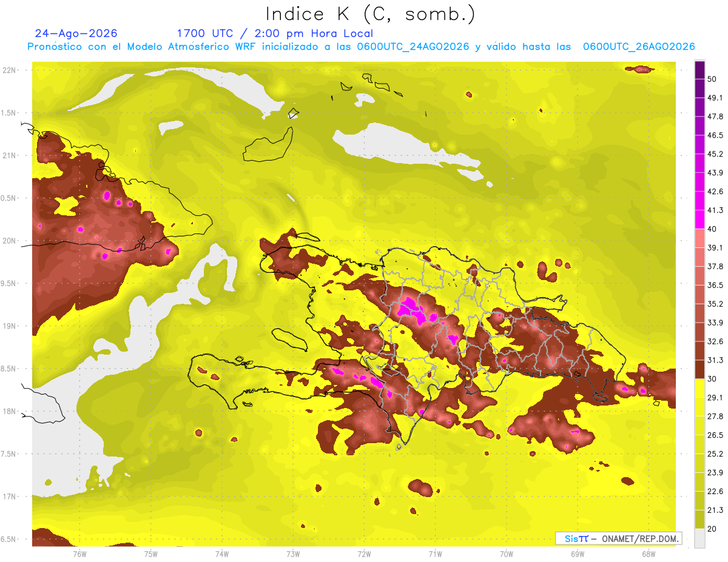
Task: Pick the dark purple swatch above 50
Action: pyautogui.click(x=699, y=70)
